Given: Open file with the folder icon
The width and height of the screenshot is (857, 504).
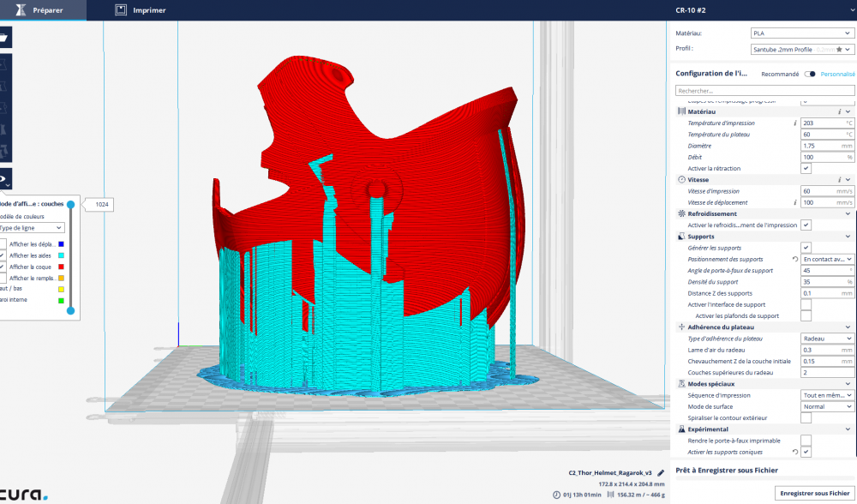Looking at the screenshot, I should [3, 37].
